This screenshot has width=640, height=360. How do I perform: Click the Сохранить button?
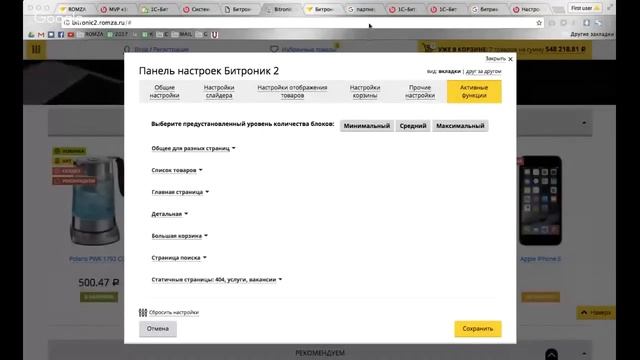pyautogui.click(x=478, y=329)
